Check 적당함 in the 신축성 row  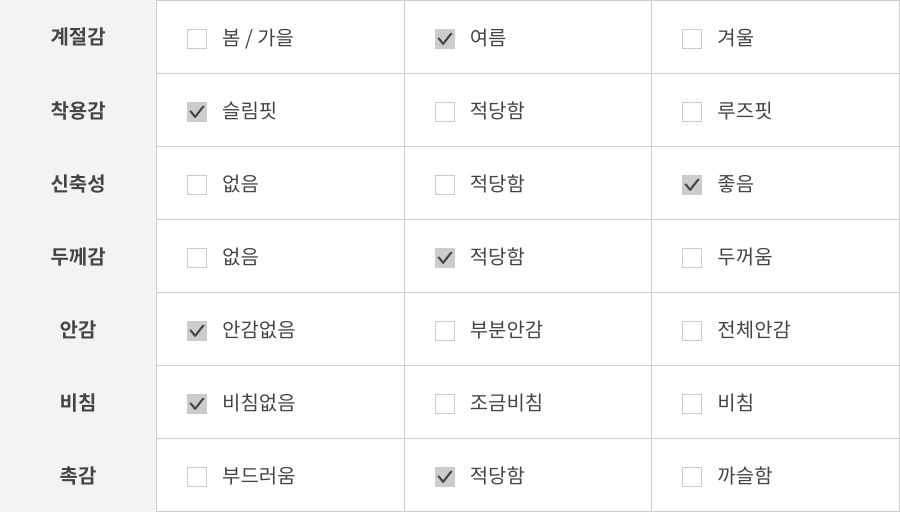(445, 185)
